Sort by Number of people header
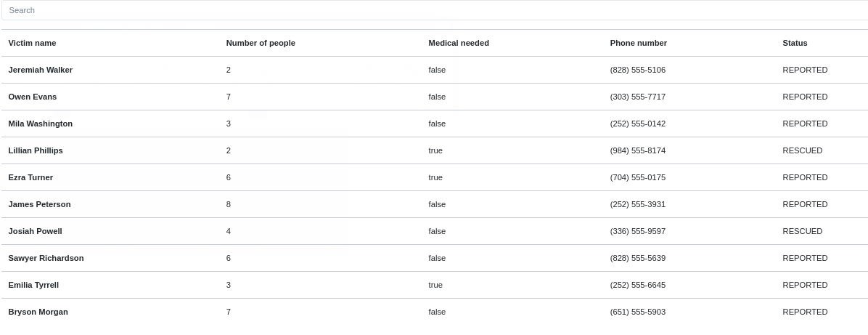The width and height of the screenshot is (868, 335). (x=261, y=43)
